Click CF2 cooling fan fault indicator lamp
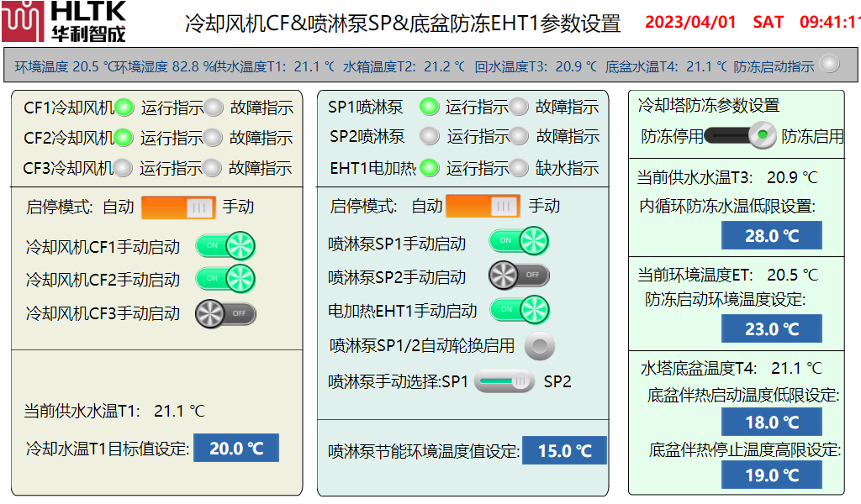861x504 pixels. click(214, 138)
